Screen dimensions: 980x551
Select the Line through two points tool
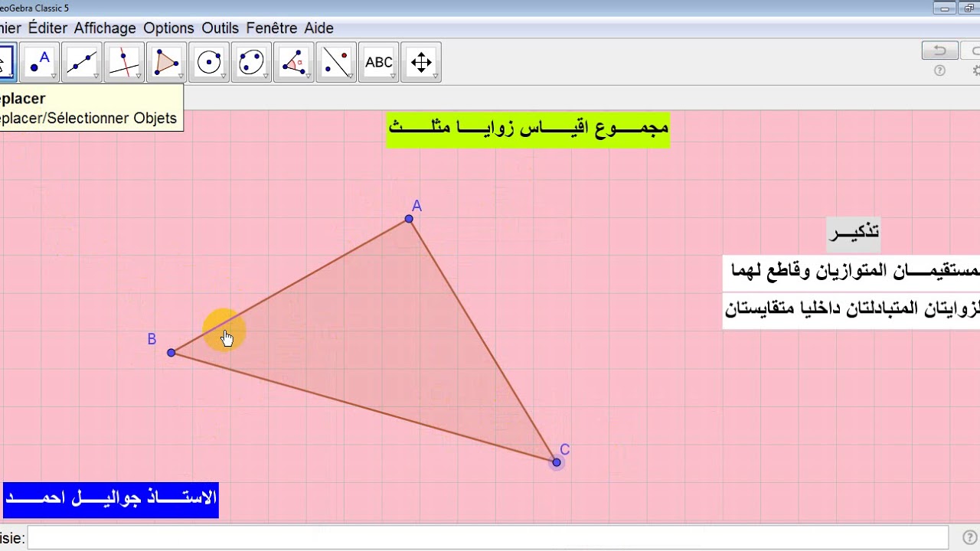coord(81,62)
